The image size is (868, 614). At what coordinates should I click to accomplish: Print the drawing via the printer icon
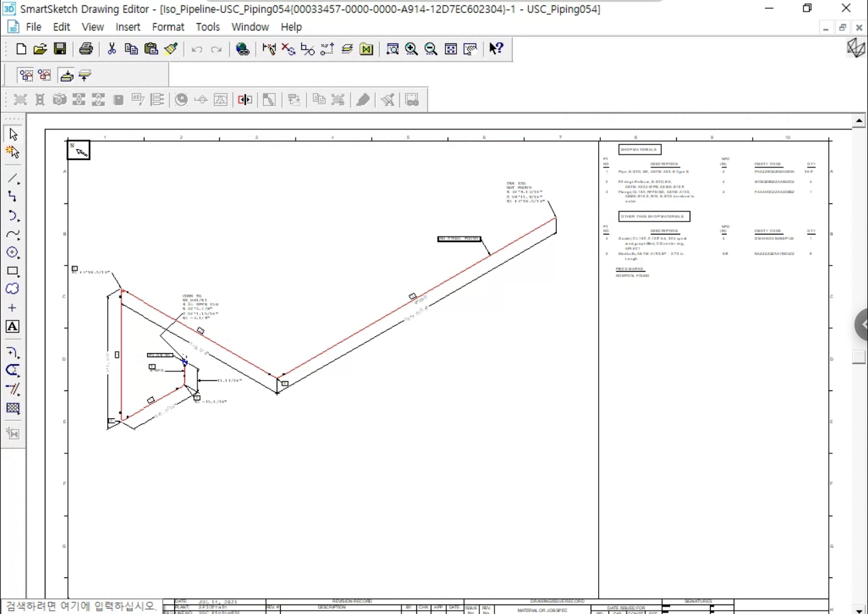point(86,49)
